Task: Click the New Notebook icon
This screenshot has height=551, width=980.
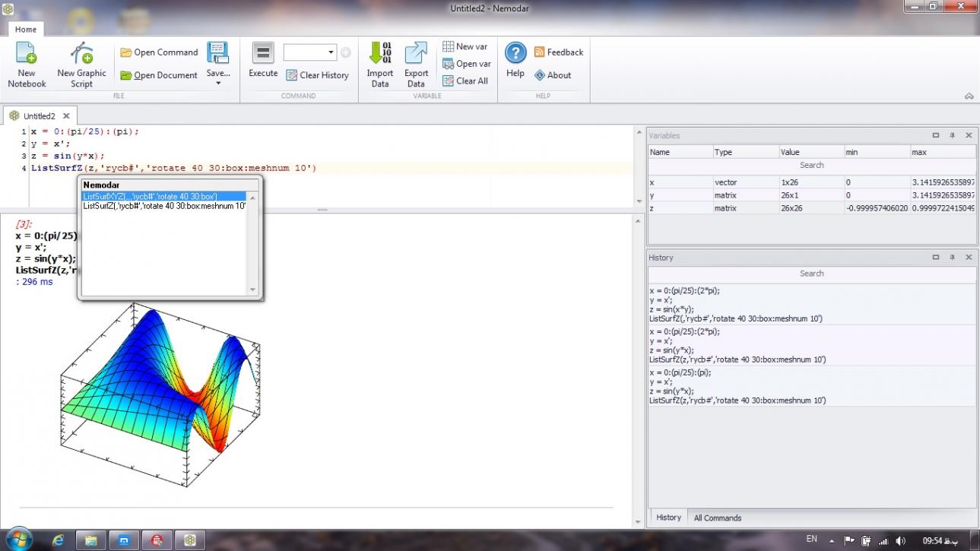Action: click(27, 55)
